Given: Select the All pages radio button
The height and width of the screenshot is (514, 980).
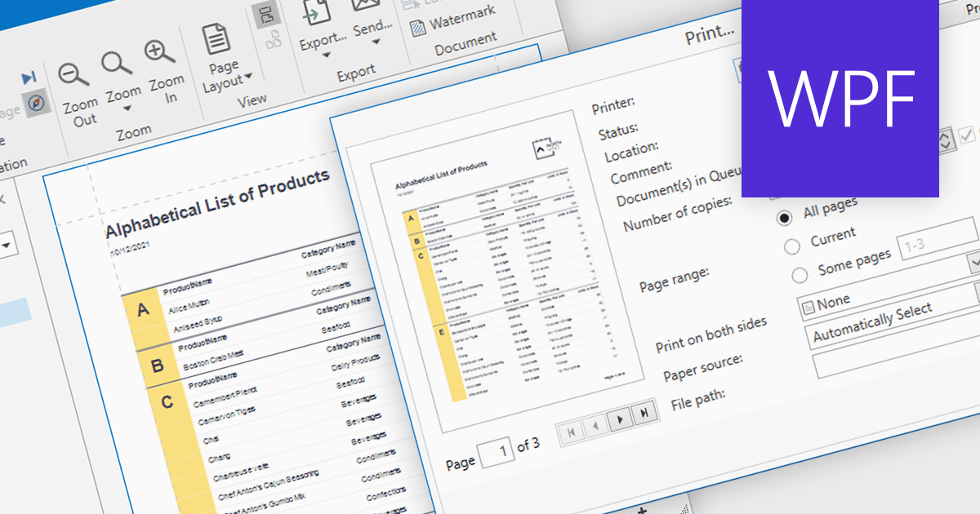Looking at the screenshot, I should pyautogui.click(x=785, y=218).
